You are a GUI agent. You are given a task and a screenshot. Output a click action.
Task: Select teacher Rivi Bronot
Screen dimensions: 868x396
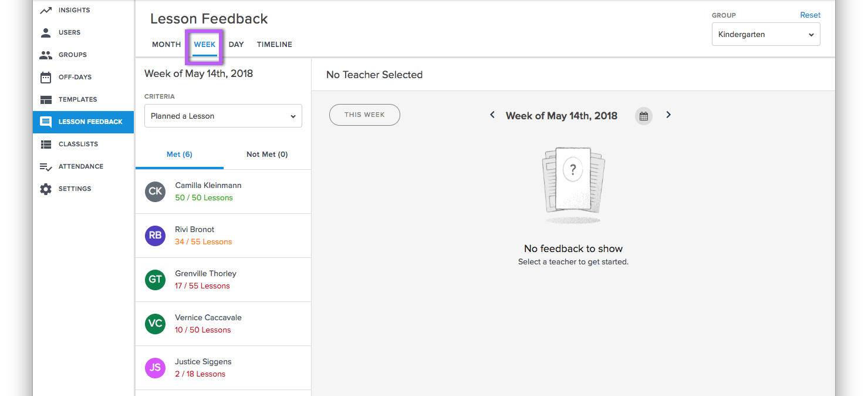click(x=223, y=236)
